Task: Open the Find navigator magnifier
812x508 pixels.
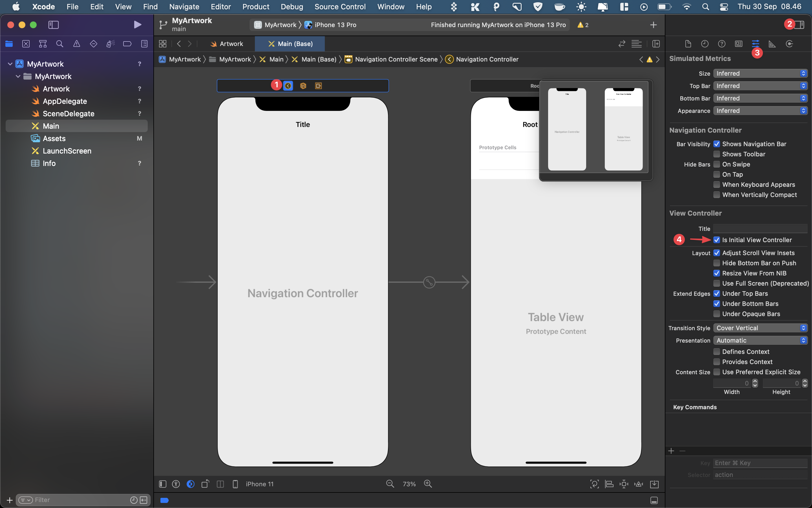Action: coord(60,44)
